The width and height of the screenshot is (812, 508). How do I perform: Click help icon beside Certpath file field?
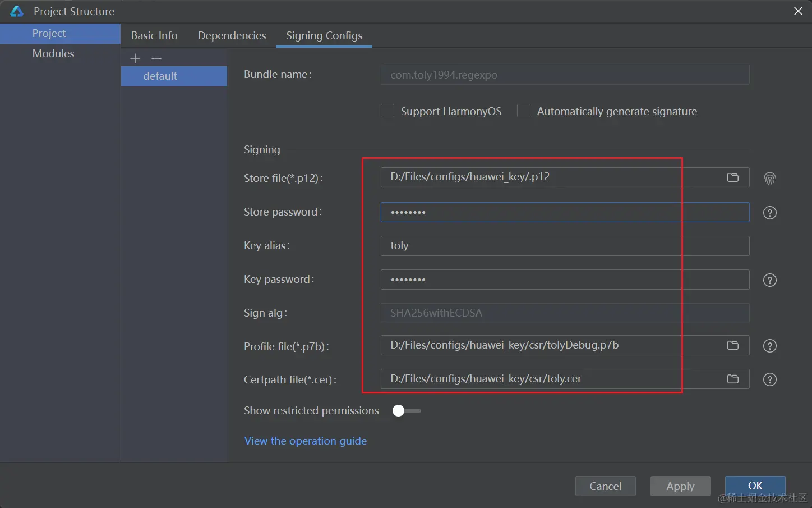pos(769,379)
